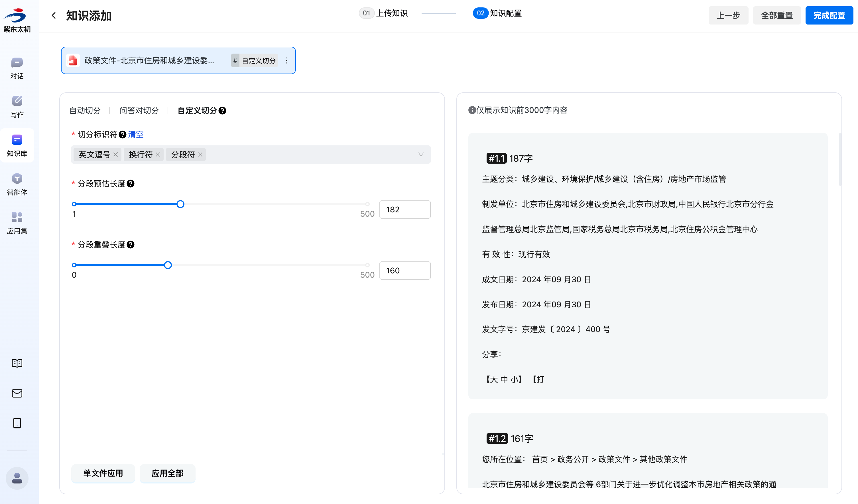Click the 单文件应用 button
This screenshot has width=858, height=504.
pyautogui.click(x=103, y=473)
